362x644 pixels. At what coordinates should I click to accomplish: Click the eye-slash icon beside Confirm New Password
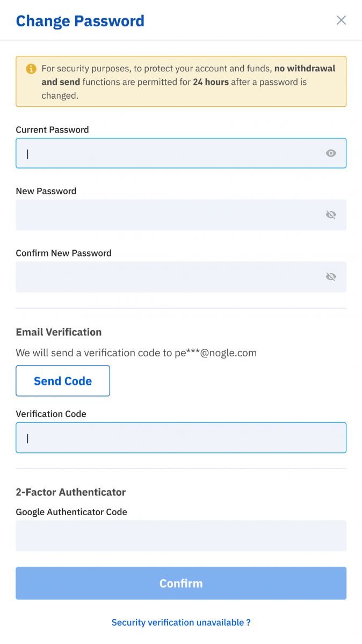(331, 276)
